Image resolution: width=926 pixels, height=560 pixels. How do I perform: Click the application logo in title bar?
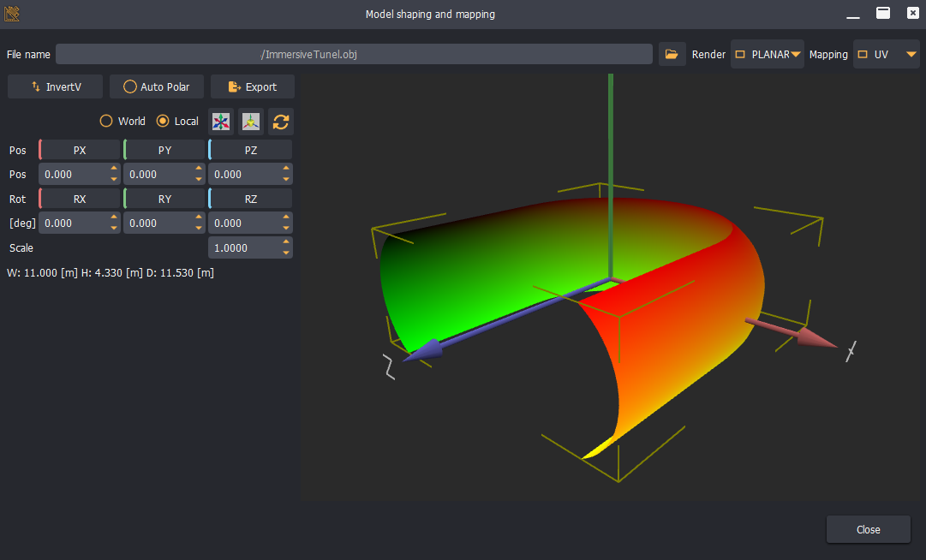12,14
